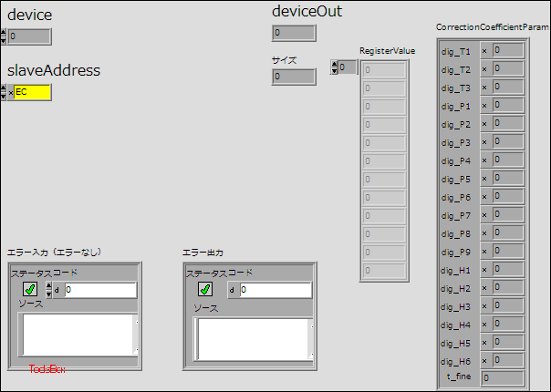Click the dig_T2 value field

coord(508,69)
